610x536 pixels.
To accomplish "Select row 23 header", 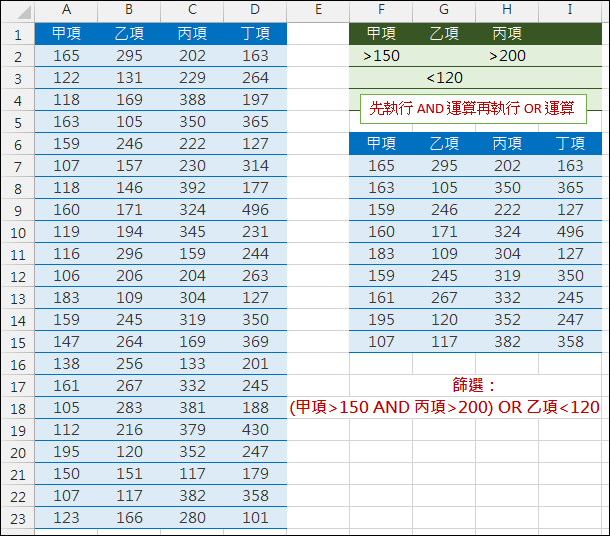I will click(18, 519).
